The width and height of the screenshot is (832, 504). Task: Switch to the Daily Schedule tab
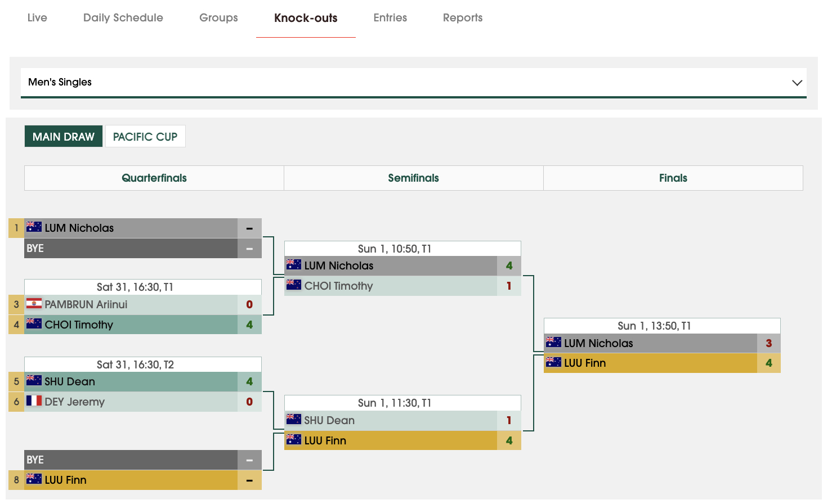tap(123, 17)
